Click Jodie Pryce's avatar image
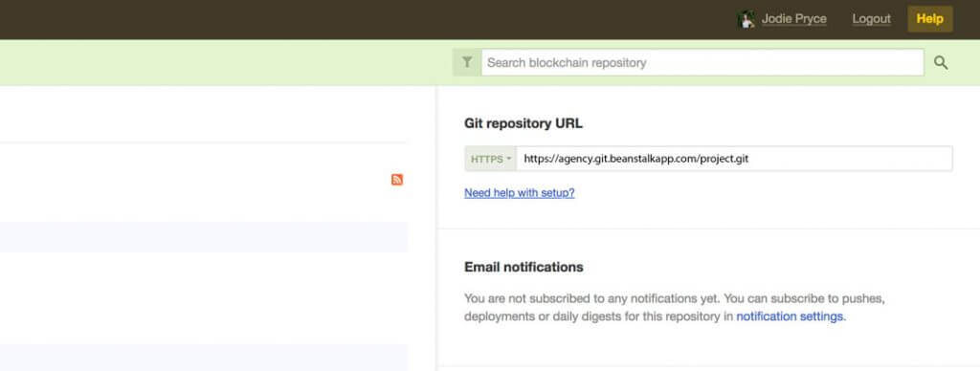 click(x=746, y=19)
